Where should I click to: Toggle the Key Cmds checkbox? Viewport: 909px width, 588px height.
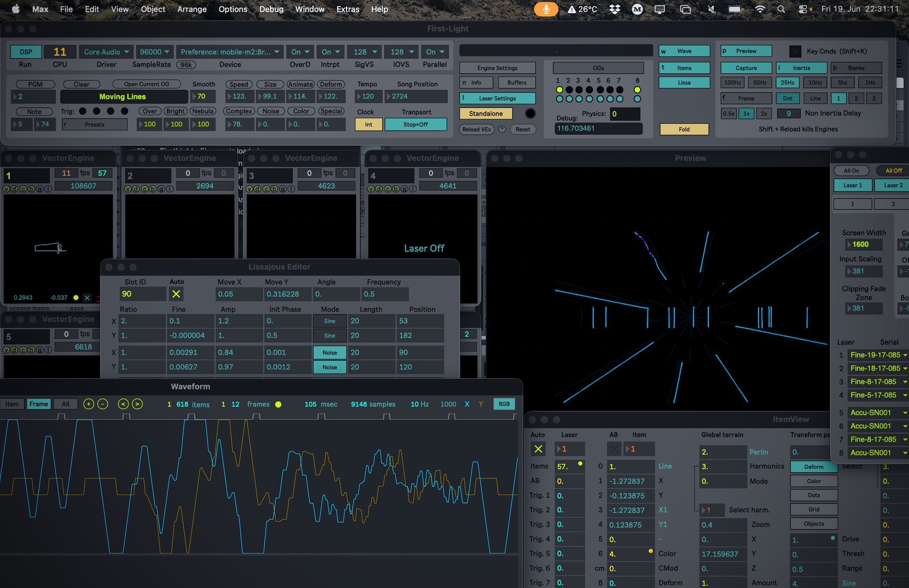795,51
